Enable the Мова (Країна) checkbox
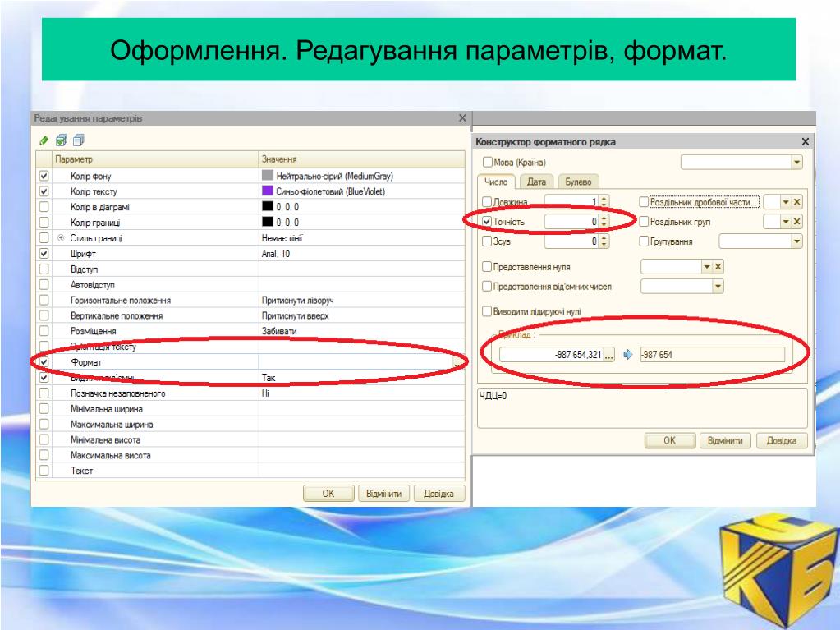Image resolution: width=840 pixels, height=630 pixels. click(488, 162)
